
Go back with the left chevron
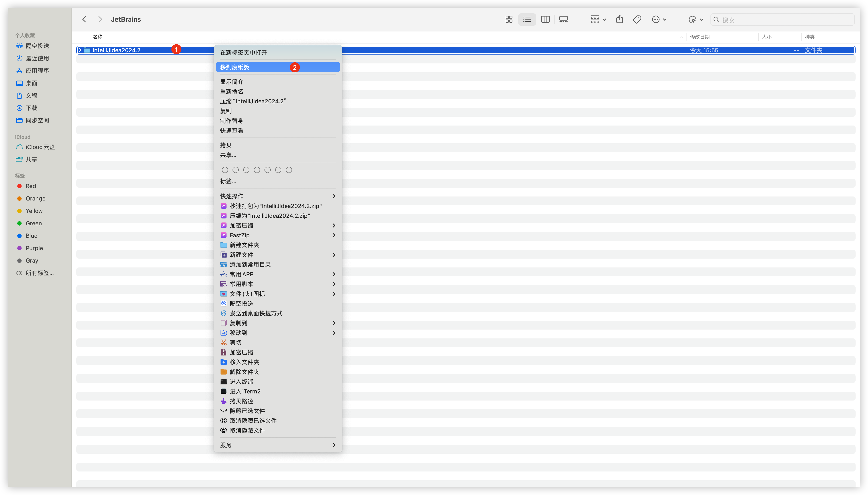coord(84,19)
